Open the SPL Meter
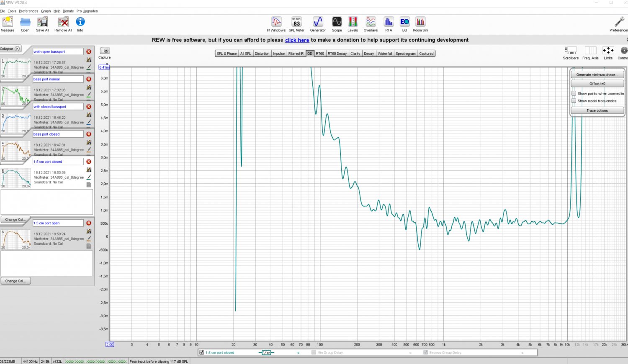The width and height of the screenshot is (628, 364). tap(296, 24)
